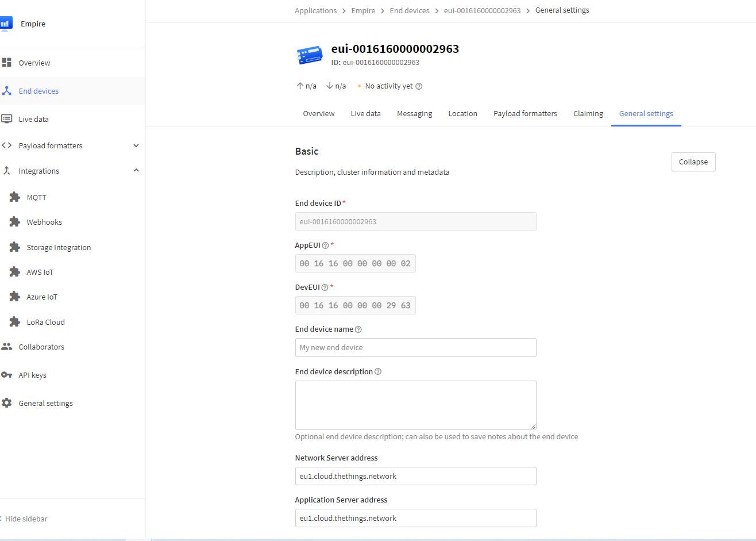756x541 pixels.
Task: Click help icon next to End device name
Action: coord(358,329)
